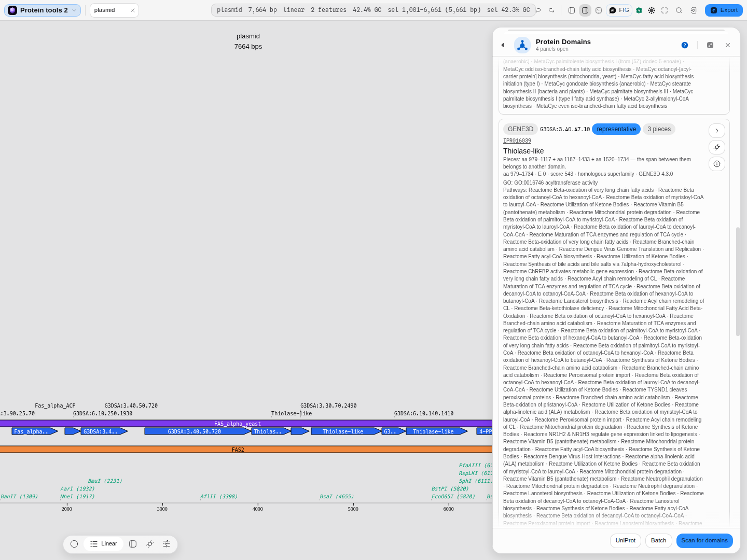Locate the Thiolase-like domain with the target icon

click(x=717, y=147)
